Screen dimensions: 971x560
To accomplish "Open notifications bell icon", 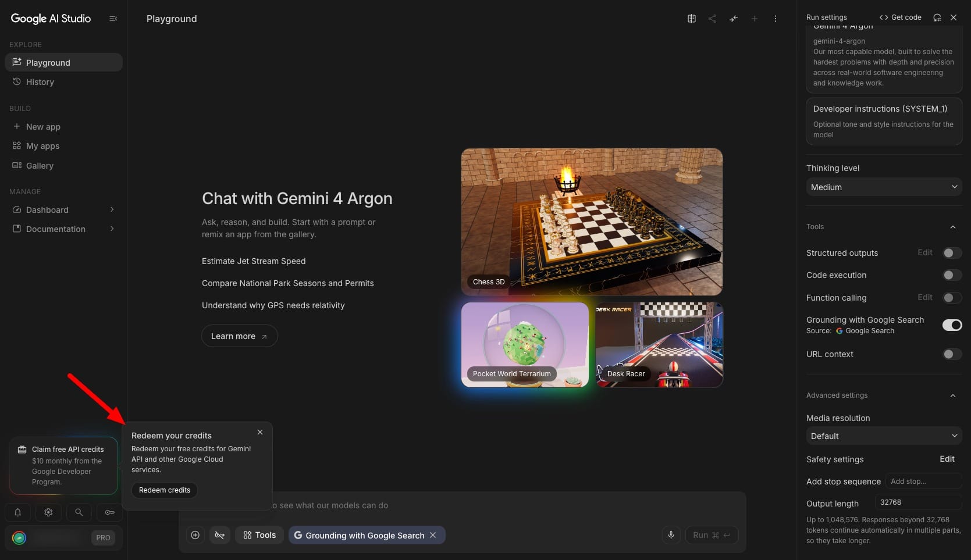I will (x=17, y=512).
